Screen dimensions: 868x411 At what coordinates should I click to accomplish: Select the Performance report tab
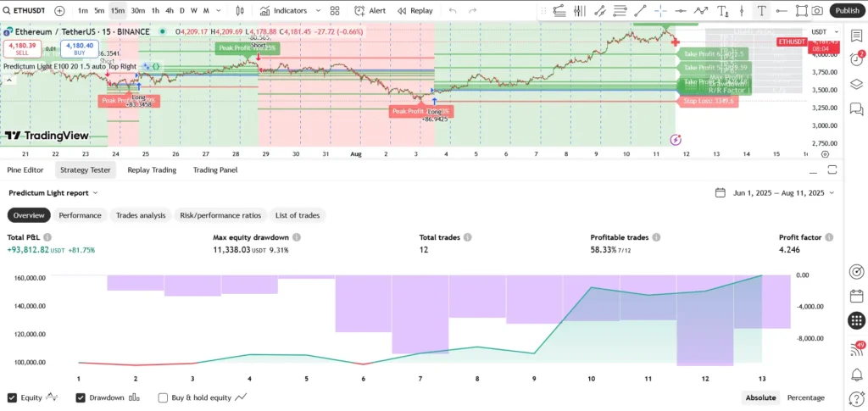(81, 215)
